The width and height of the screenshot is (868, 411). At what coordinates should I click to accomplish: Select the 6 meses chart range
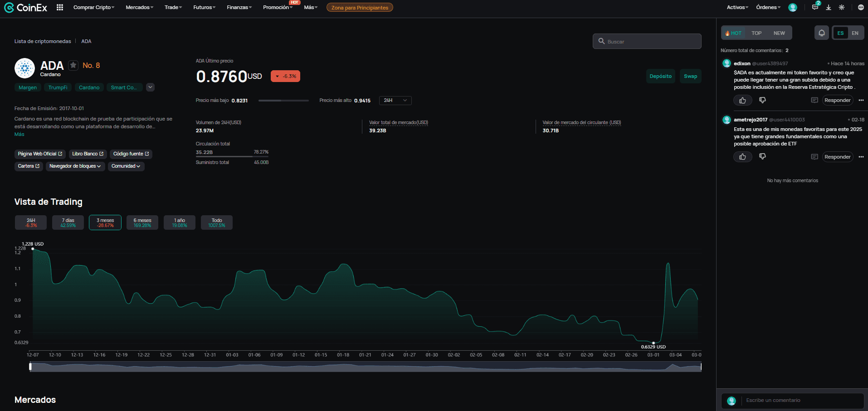tap(142, 222)
